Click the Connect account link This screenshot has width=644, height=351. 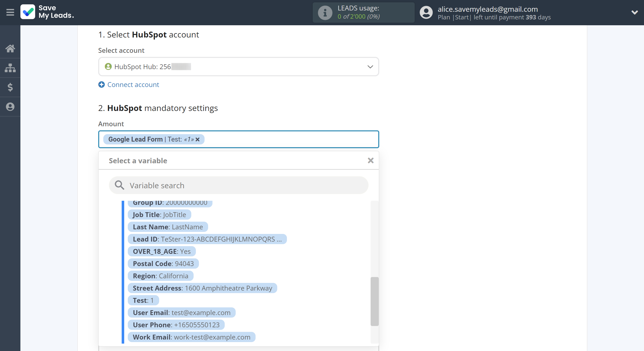click(133, 84)
